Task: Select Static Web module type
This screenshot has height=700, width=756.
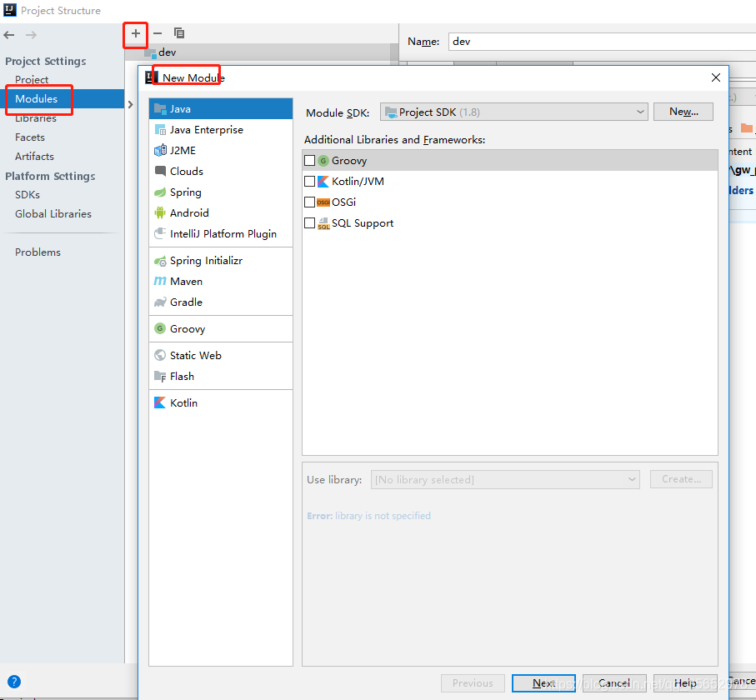Action: click(x=221, y=355)
